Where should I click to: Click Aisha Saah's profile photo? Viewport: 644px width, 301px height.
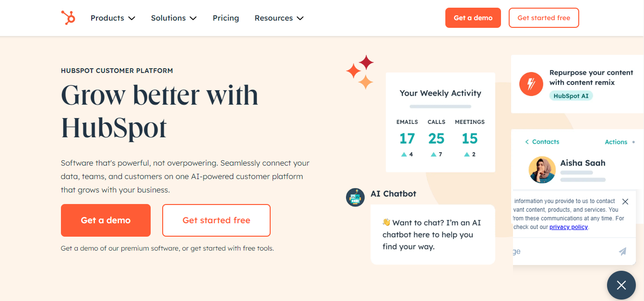[x=542, y=169]
